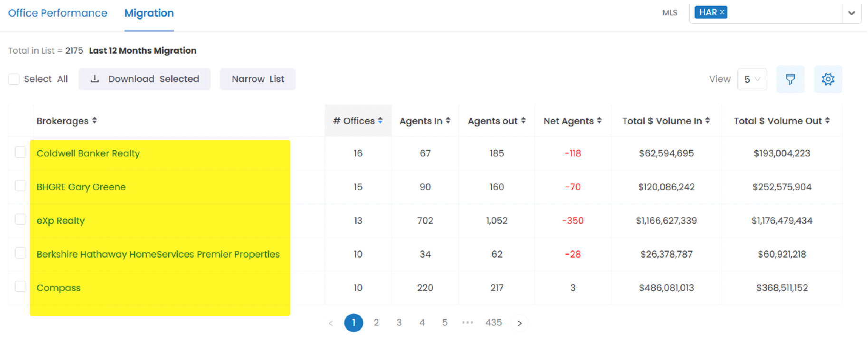The height and width of the screenshot is (345, 868).
Task: Check the Berkshire Hathaway HomeServices row
Action: click(x=20, y=253)
